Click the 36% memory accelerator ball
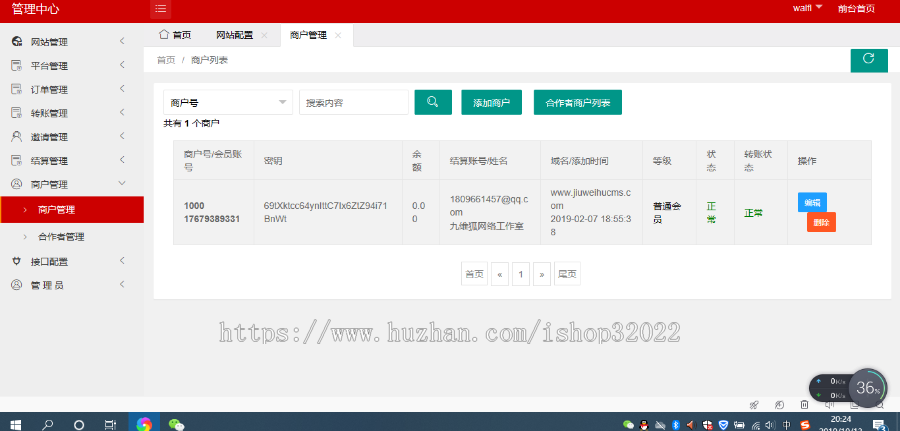The height and width of the screenshot is (431, 900). [x=868, y=387]
